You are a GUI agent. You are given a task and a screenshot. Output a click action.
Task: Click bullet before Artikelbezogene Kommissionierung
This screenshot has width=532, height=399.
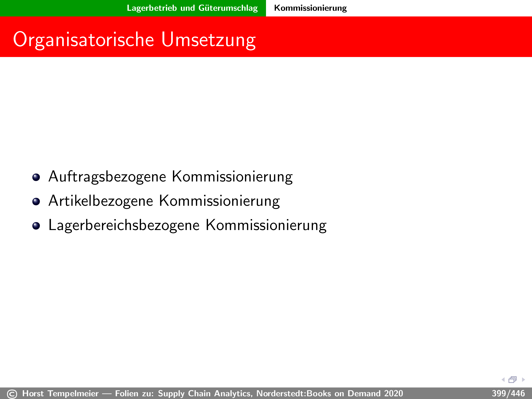coord(36,202)
